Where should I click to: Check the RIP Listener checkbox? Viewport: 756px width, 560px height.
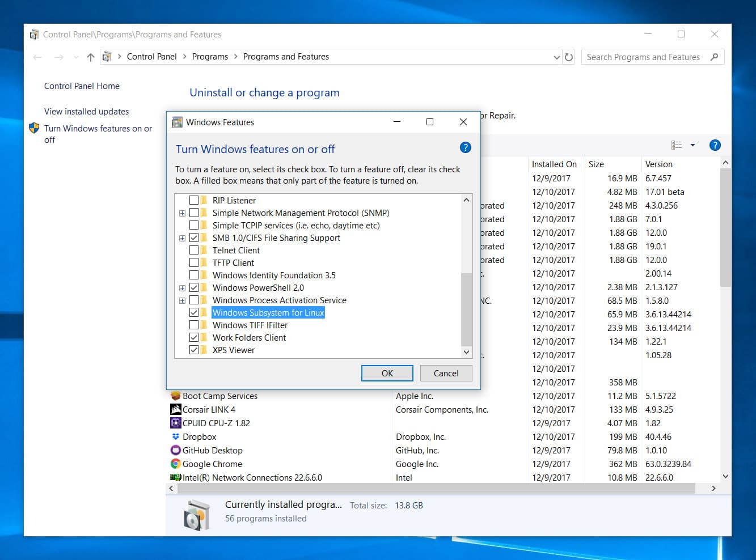point(194,200)
